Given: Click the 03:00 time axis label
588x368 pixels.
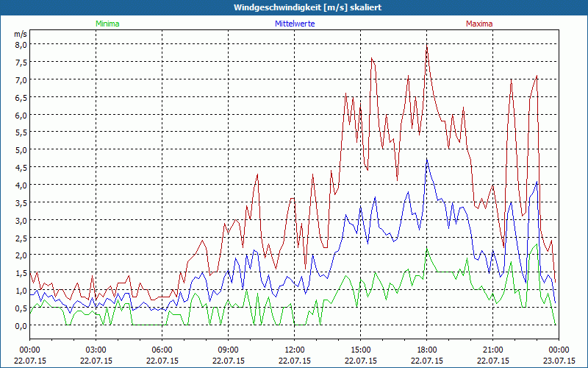Looking at the screenshot, I should click(96, 350).
